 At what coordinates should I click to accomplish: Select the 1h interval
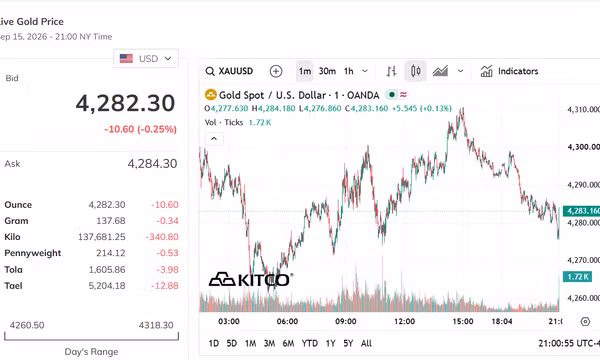pyautogui.click(x=349, y=71)
